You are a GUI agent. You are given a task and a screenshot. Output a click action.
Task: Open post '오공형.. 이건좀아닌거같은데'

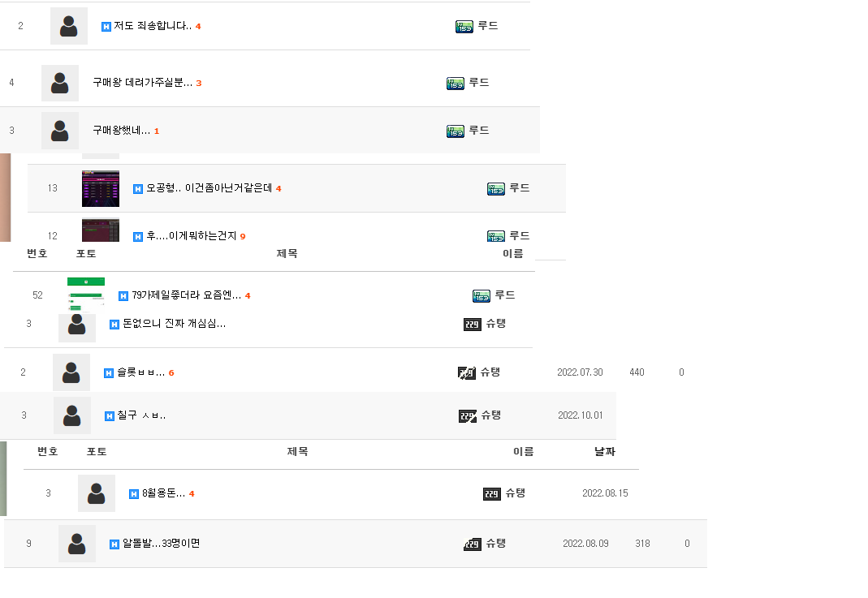[209, 188]
